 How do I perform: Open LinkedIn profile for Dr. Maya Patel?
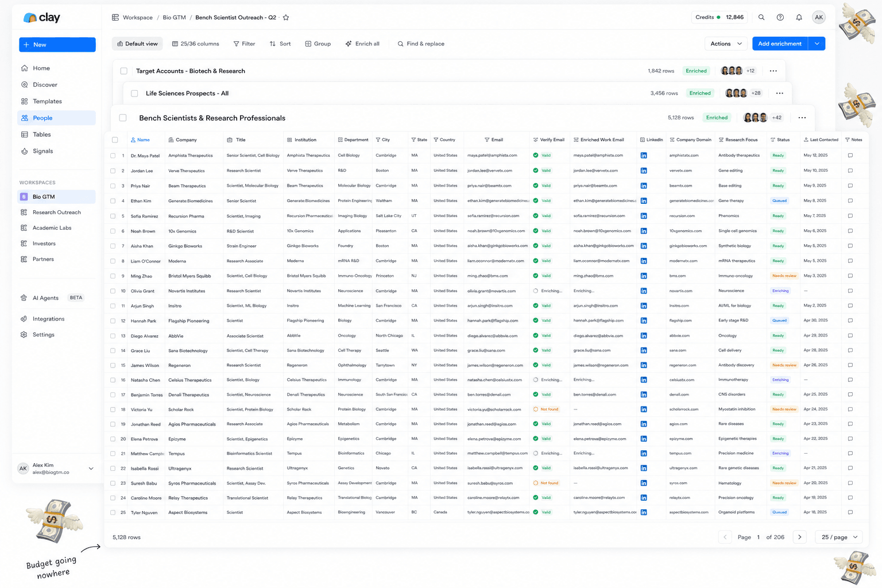tap(644, 156)
